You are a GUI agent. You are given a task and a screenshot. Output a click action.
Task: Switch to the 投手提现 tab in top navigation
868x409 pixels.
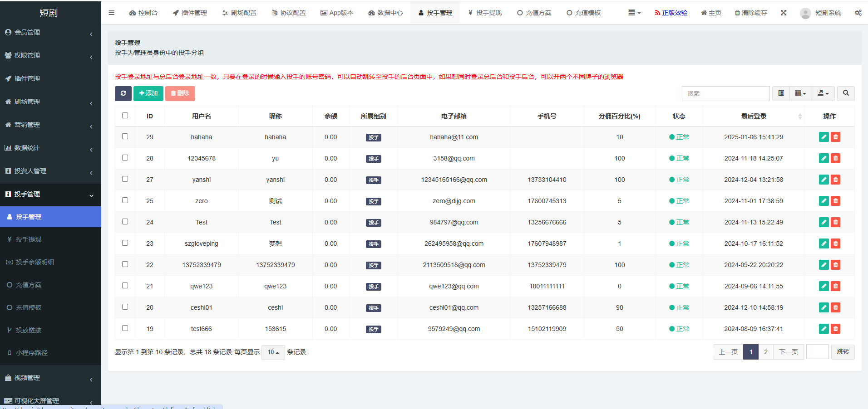point(484,13)
